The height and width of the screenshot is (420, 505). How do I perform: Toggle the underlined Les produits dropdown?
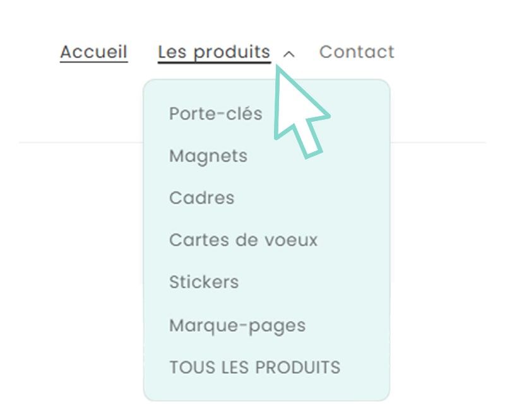[x=214, y=52]
